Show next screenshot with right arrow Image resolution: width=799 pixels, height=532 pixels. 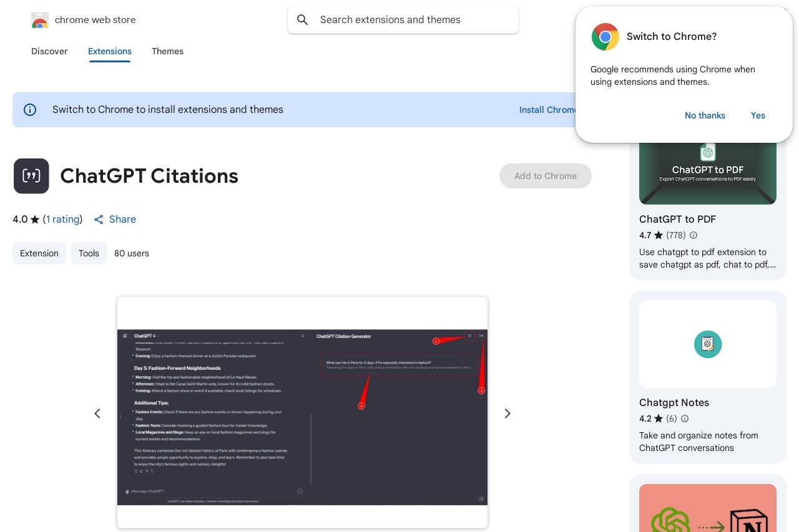507,414
